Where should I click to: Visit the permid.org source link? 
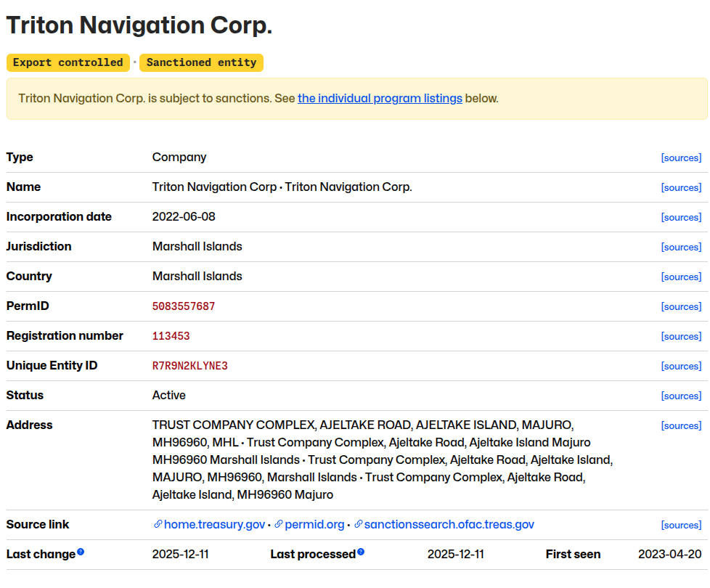314,525
